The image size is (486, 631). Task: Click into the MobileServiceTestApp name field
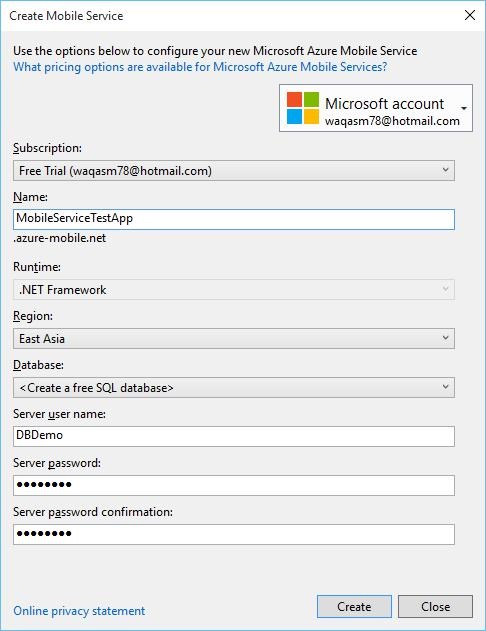click(x=234, y=219)
